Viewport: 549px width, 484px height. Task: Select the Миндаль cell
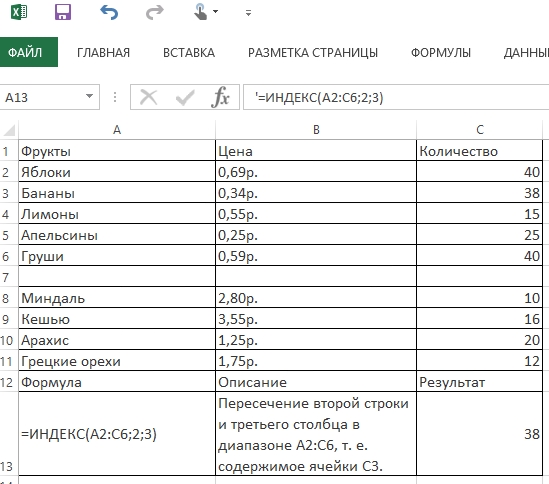point(117,298)
